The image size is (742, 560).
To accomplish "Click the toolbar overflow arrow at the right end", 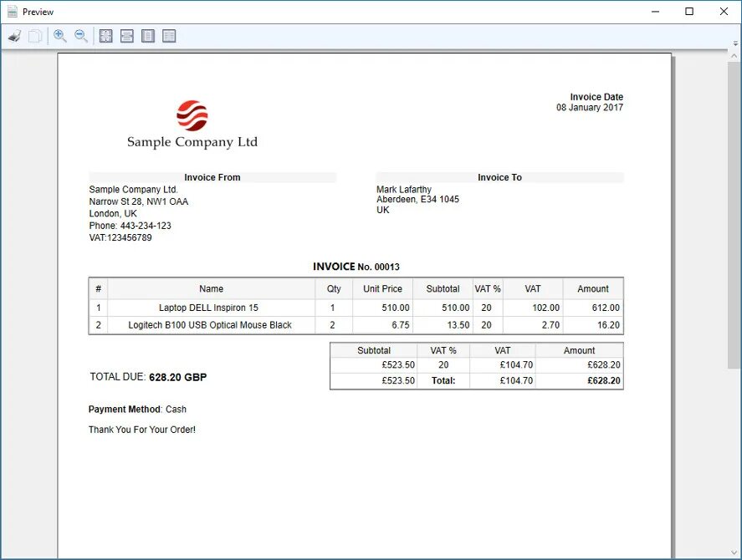I will click(735, 43).
